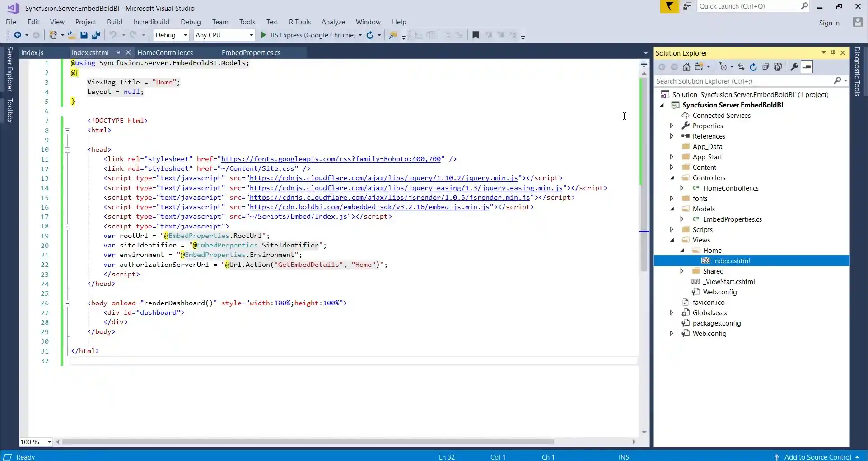
Task: Open the Any CPU platform dropdown
Action: pos(224,35)
